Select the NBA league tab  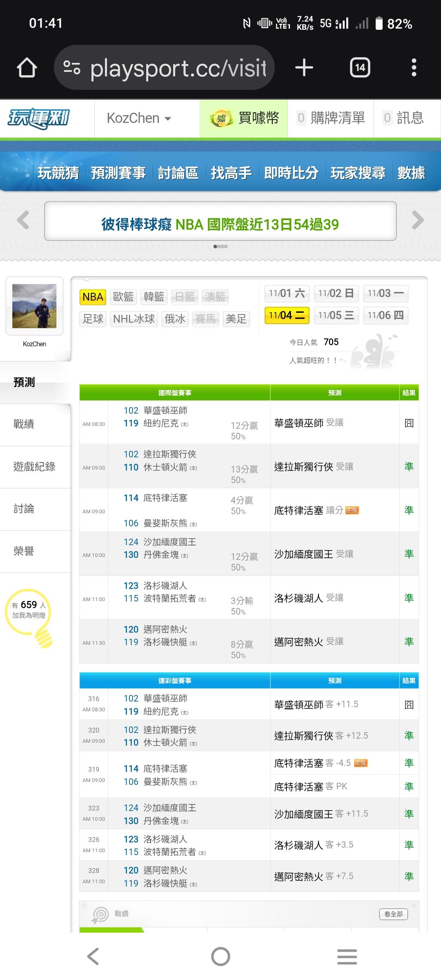tap(93, 297)
